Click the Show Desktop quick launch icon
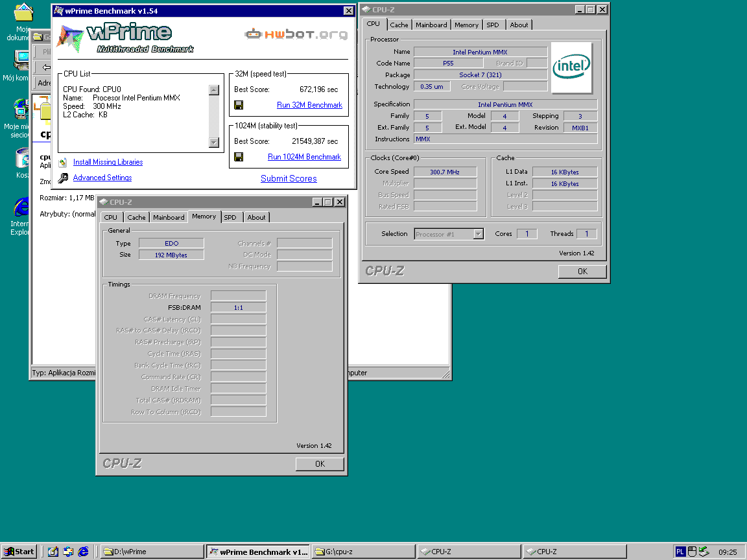This screenshot has width=747, height=560. pyautogui.click(x=53, y=552)
